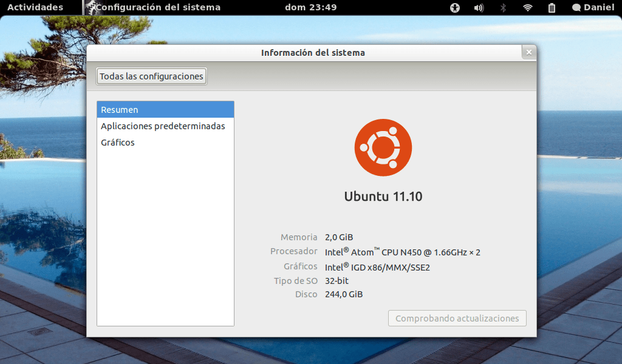Click the OS type value 32-bit
Viewport: 622px width, 364px height.
pos(337,281)
